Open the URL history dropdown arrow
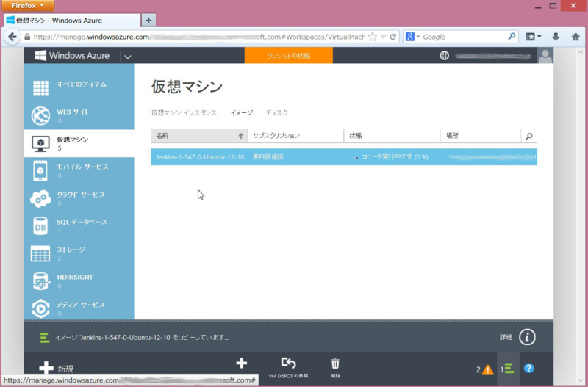The height and width of the screenshot is (387, 588). point(383,37)
